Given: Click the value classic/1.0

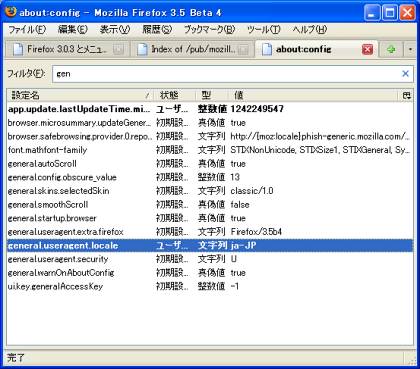Looking at the screenshot, I should click(252, 191).
